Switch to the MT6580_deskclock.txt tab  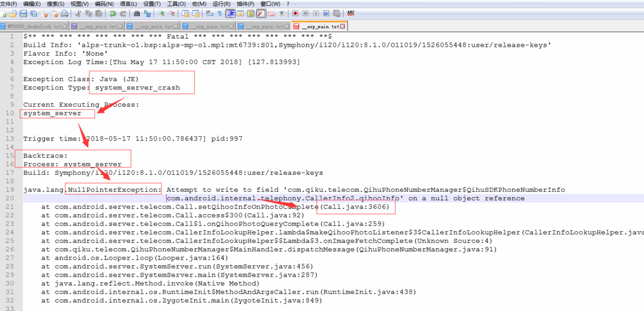point(34,27)
